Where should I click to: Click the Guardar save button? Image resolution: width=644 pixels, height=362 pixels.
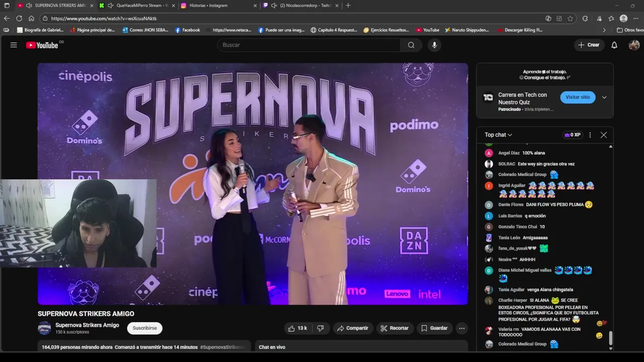tap(434, 328)
